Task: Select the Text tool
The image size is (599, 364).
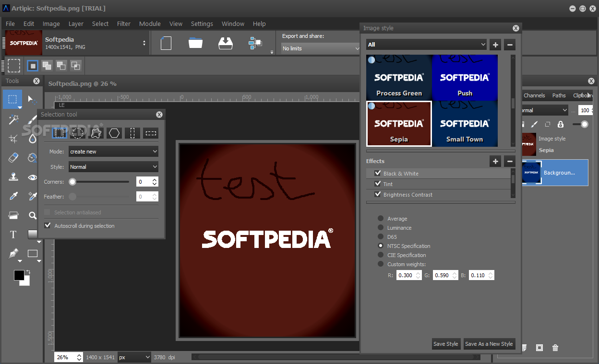Action: pos(13,235)
